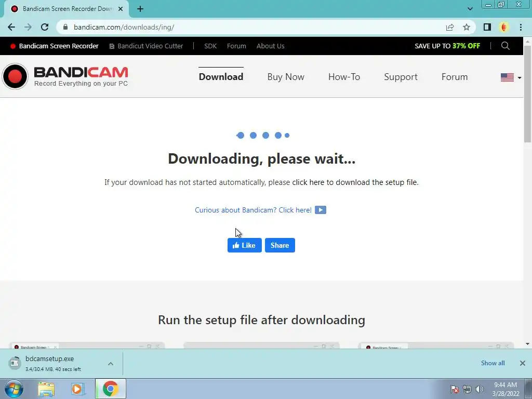Click the browser forward arrow

(x=28, y=27)
